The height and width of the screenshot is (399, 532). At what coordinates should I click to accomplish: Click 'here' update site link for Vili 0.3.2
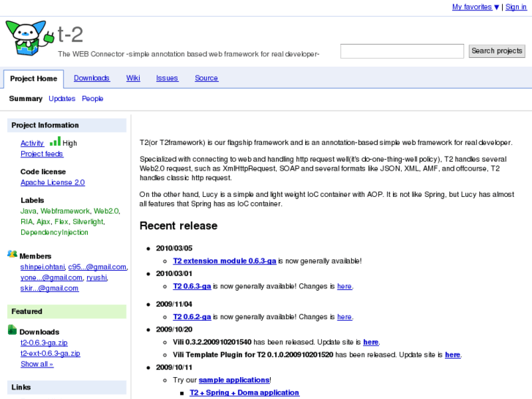370,342
